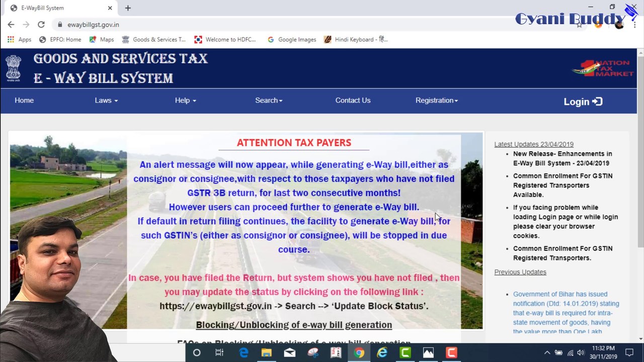Go to the Home menu item
The width and height of the screenshot is (644, 362).
[24, 101]
